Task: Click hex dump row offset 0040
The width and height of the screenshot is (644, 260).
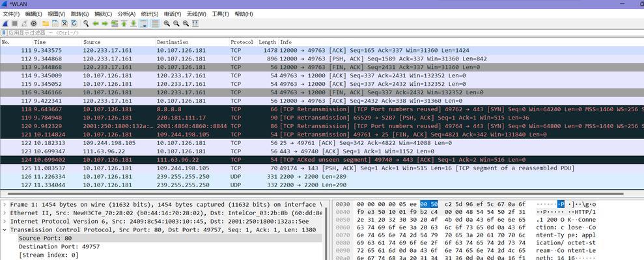Action: click(x=343, y=213)
